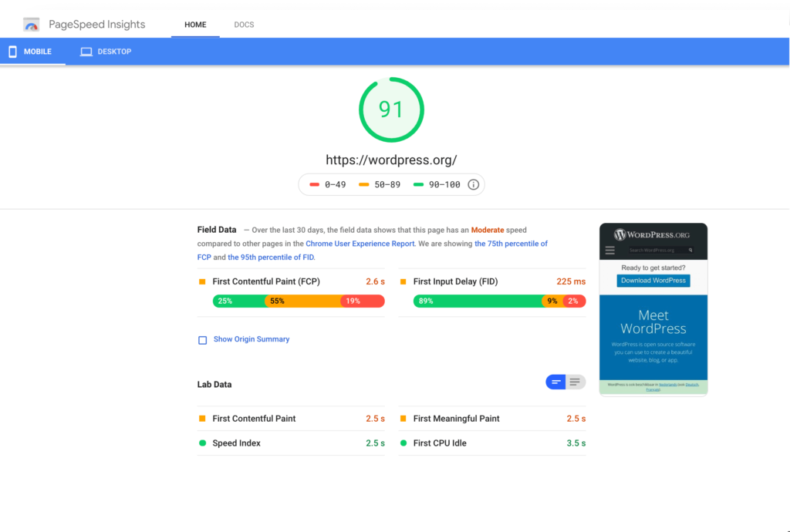Open the DOCS tab
Screen dimensions: 790x532
(x=244, y=25)
